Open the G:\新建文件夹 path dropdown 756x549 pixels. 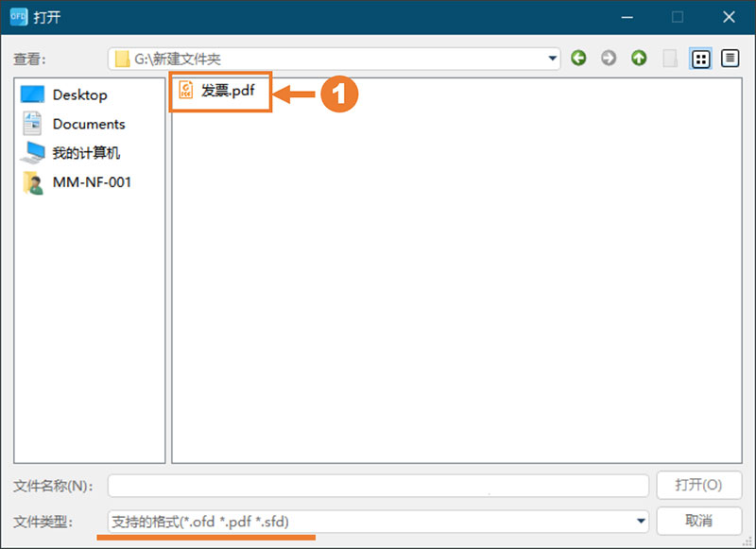[x=553, y=59]
